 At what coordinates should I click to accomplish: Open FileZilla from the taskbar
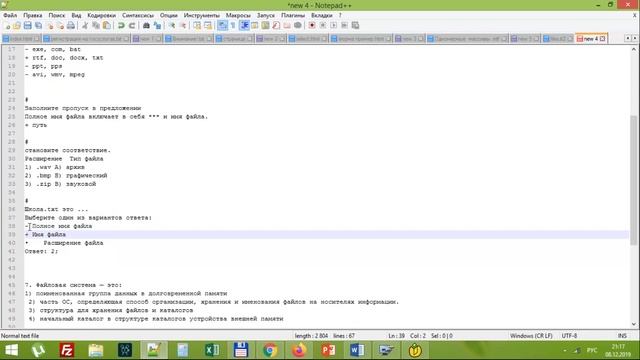click(x=67, y=351)
